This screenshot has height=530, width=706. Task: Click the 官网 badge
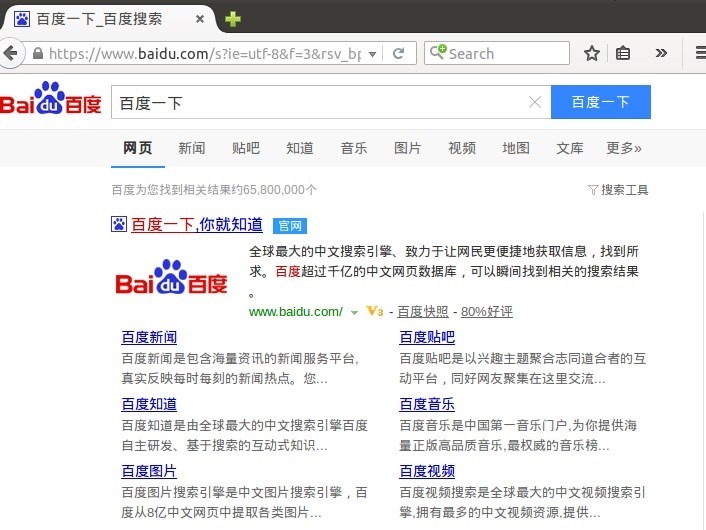click(290, 226)
